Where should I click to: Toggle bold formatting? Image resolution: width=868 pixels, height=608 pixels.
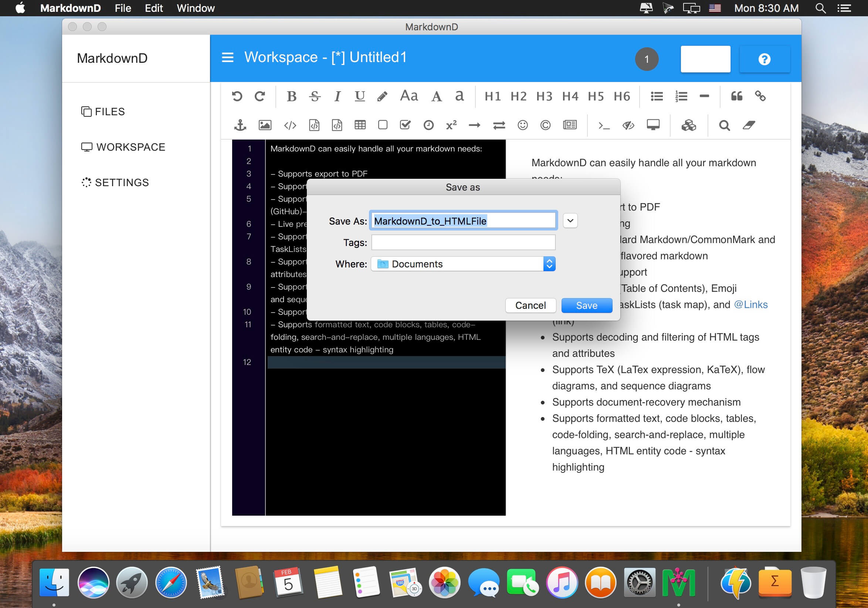pos(291,96)
